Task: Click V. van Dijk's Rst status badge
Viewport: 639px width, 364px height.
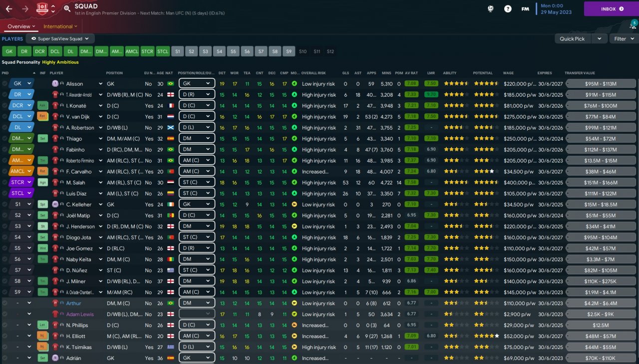Action: pos(43,117)
